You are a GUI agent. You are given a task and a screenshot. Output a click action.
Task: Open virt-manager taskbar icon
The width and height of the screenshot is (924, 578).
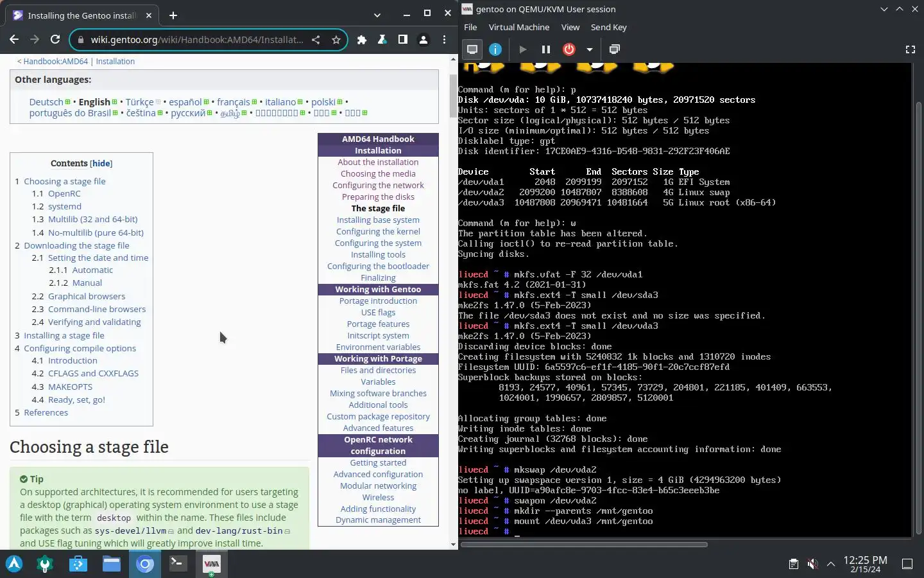211,564
